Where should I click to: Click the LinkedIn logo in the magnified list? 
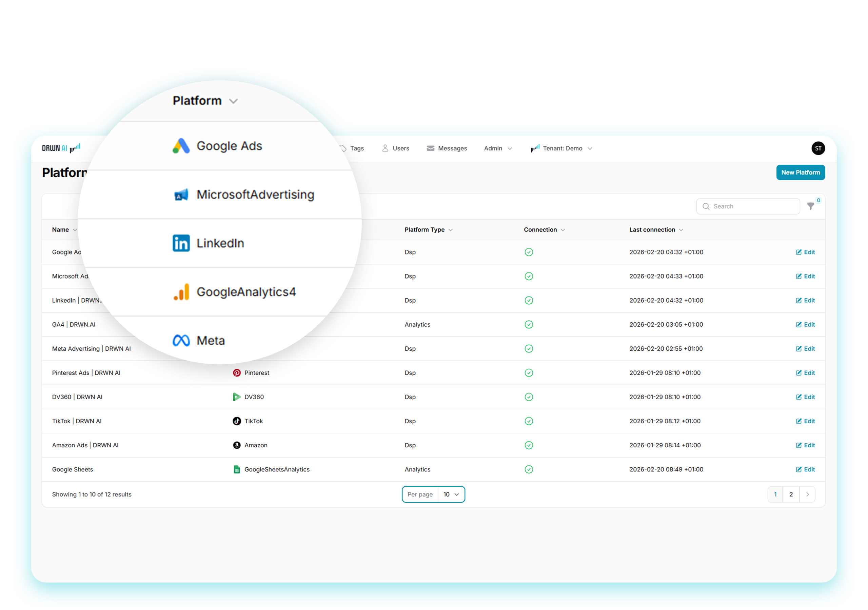point(181,243)
